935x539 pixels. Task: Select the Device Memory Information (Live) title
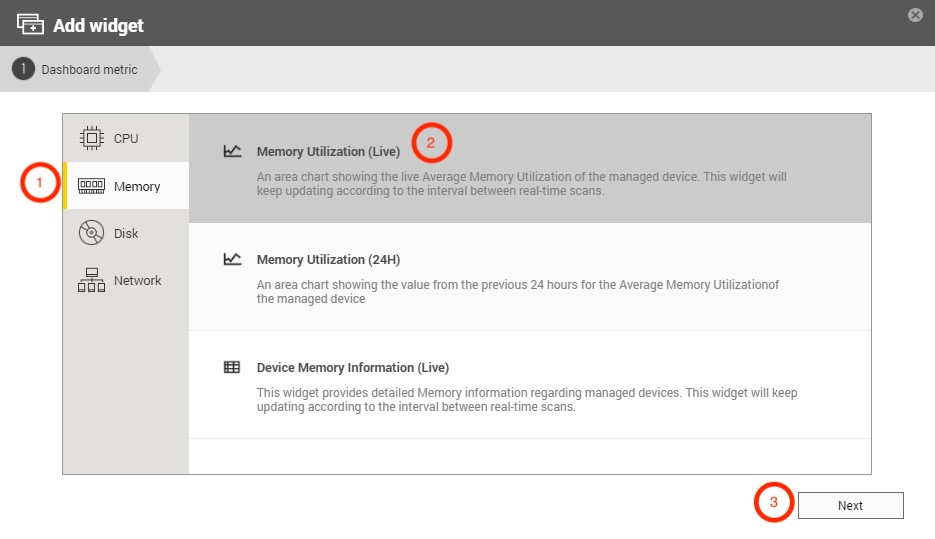pyautogui.click(x=353, y=368)
